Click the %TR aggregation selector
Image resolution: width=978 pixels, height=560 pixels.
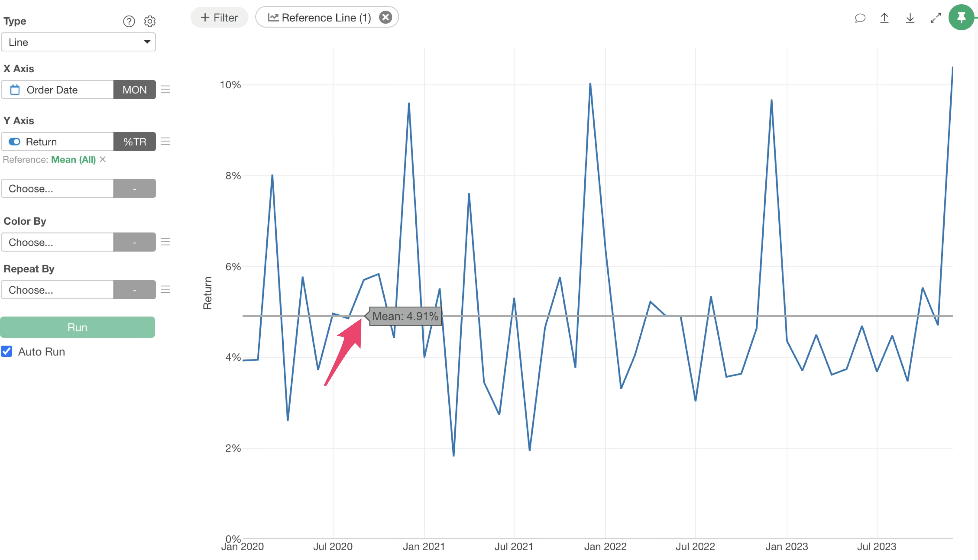coord(135,142)
